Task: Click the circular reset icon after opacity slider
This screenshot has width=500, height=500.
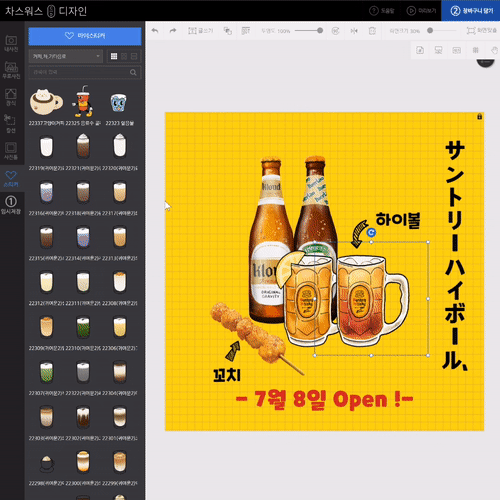Action: coord(336,31)
